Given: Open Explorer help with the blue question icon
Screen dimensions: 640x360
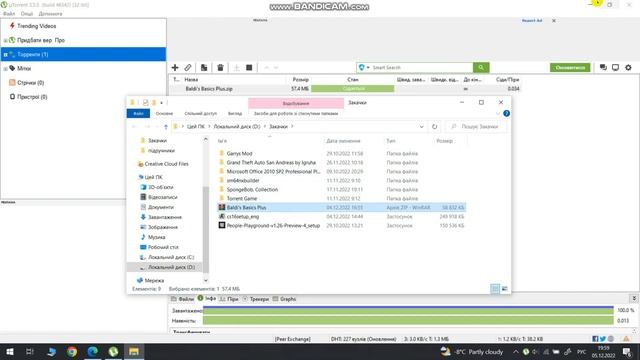Looking at the screenshot, I should [x=506, y=113].
